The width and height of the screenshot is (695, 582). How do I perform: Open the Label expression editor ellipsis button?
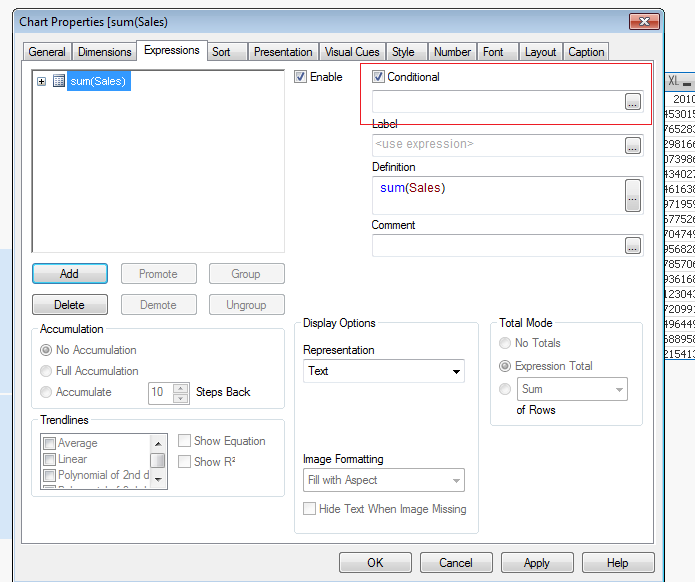click(x=633, y=145)
